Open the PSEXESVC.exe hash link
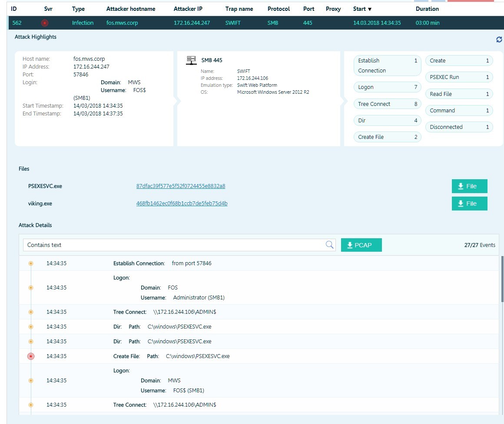 (x=181, y=186)
